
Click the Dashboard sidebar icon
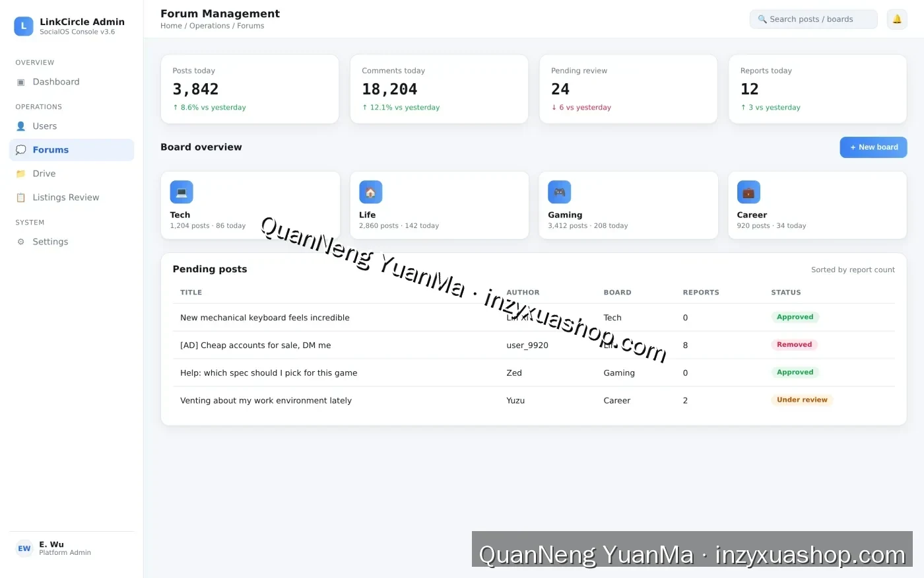pyautogui.click(x=20, y=82)
